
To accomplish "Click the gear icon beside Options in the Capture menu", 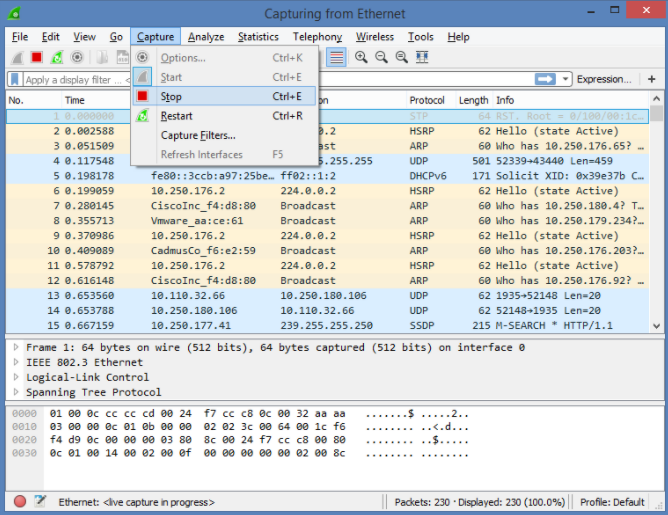I will 142,57.
